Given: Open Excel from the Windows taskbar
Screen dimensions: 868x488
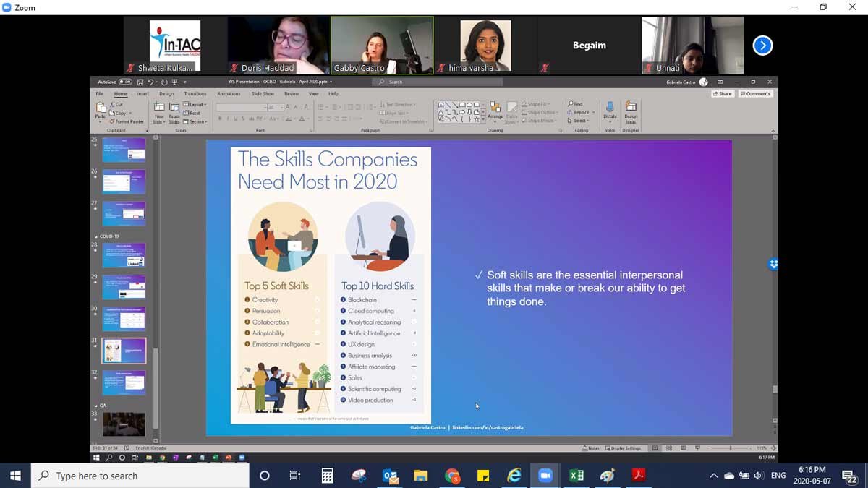Looking at the screenshot, I should click(x=576, y=475).
